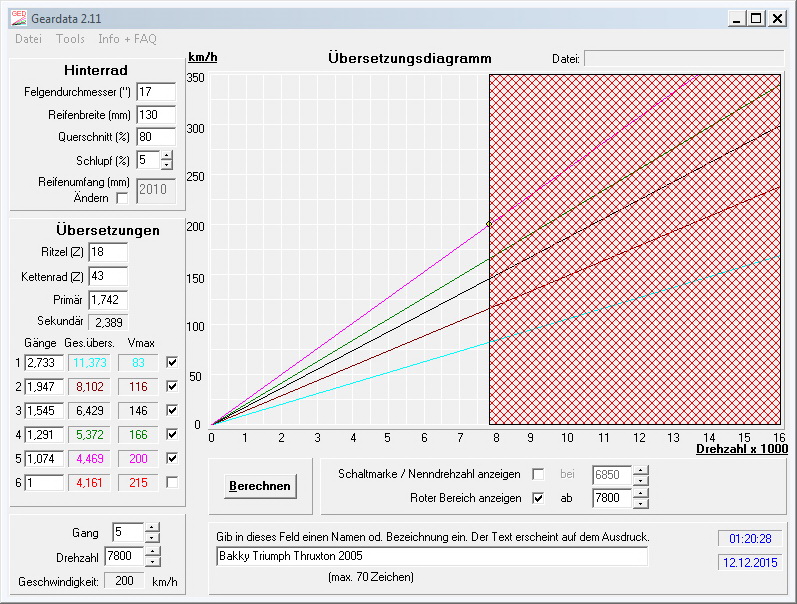Click the Kettenrad teeth input field
The height and width of the screenshot is (604, 797).
[x=108, y=276]
